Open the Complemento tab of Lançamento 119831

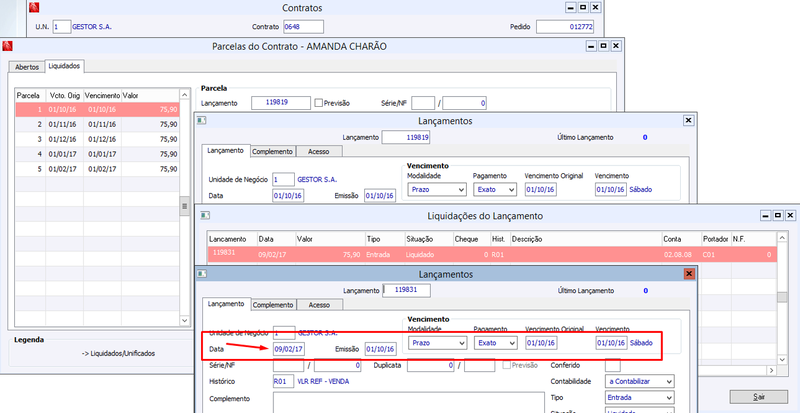(x=273, y=305)
